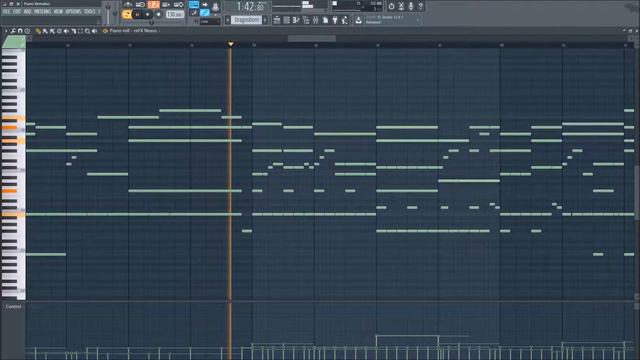Open the tree-shaped browser icon
The image size is (640, 360).
click(306, 20)
